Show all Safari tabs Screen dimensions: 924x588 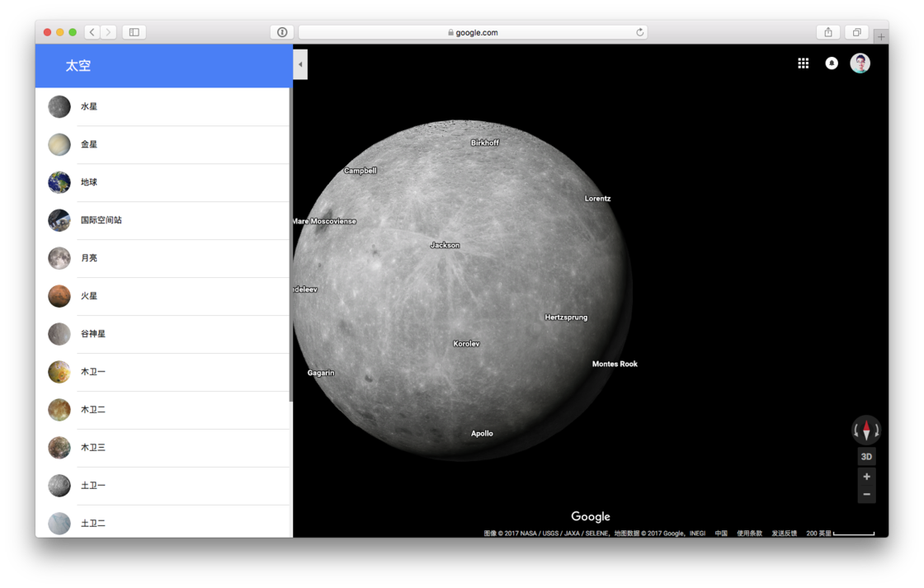click(x=857, y=32)
